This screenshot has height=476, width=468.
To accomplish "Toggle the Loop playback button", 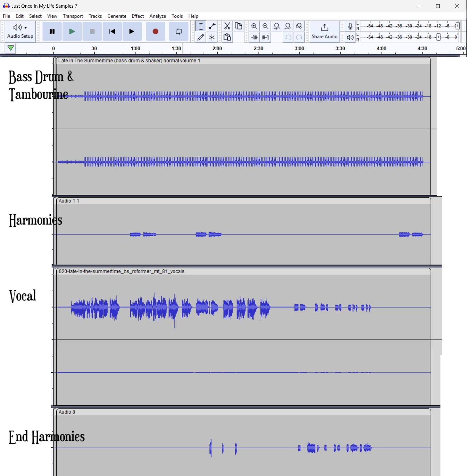I will click(179, 31).
